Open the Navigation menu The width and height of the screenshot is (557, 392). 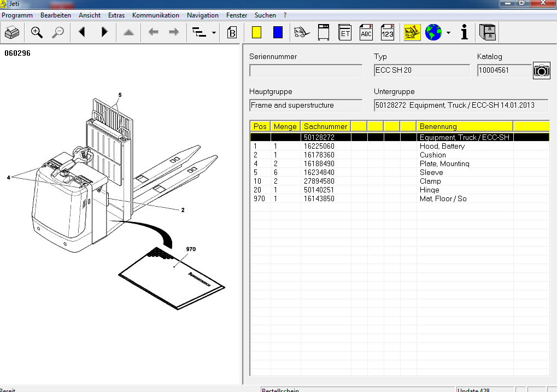pos(202,15)
